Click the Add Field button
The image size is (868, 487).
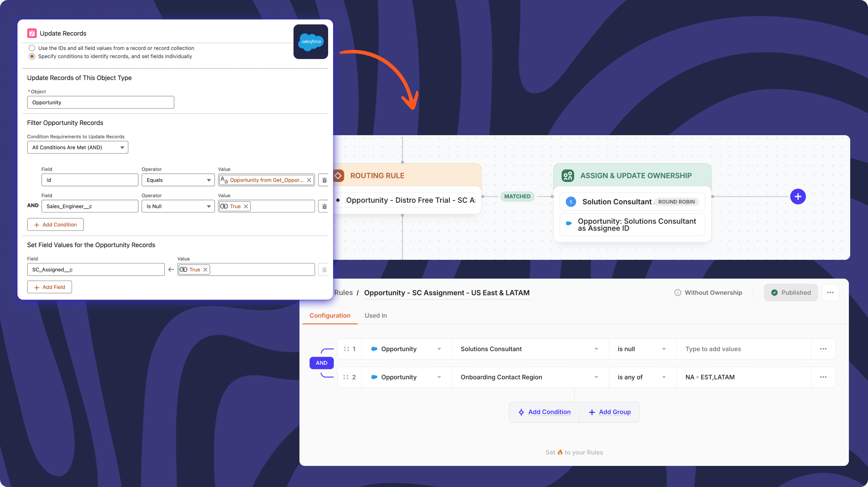click(49, 287)
